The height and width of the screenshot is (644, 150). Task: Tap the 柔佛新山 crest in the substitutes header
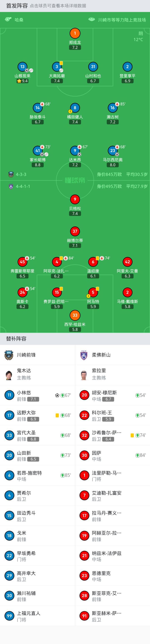point(84,355)
